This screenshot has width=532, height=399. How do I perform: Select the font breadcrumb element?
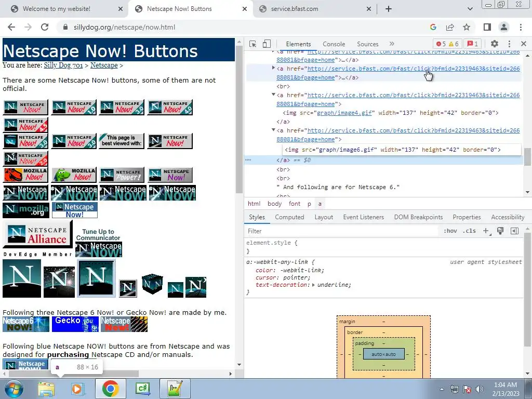[x=294, y=204]
